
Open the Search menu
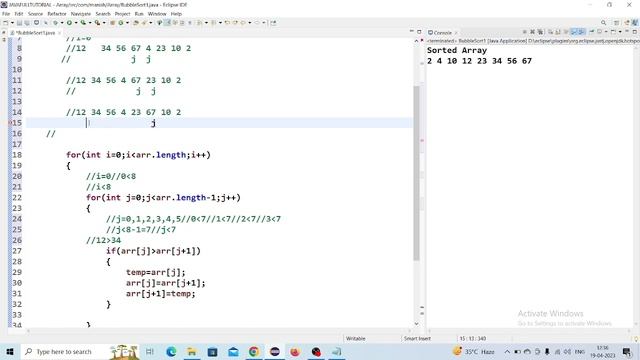pos(103,14)
